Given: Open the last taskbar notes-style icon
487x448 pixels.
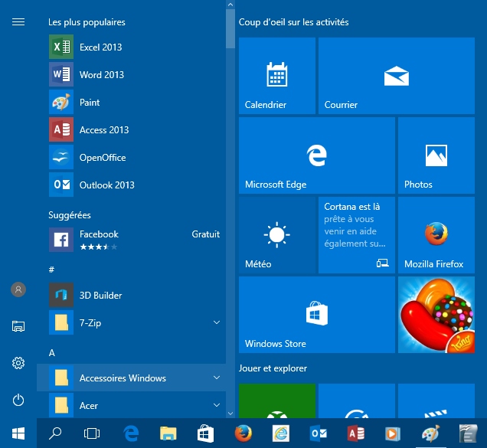Looking at the screenshot, I should pos(468,433).
